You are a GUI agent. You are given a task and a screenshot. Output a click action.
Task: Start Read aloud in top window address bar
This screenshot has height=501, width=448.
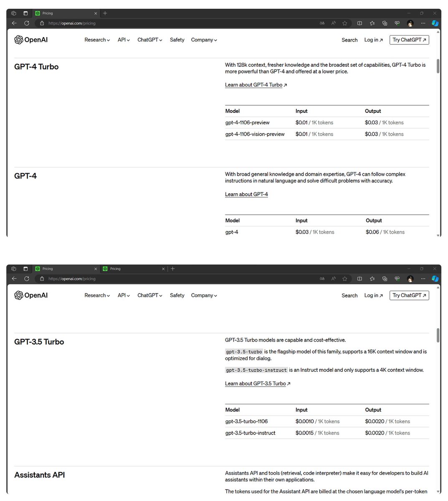pyautogui.click(x=333, y=23)
